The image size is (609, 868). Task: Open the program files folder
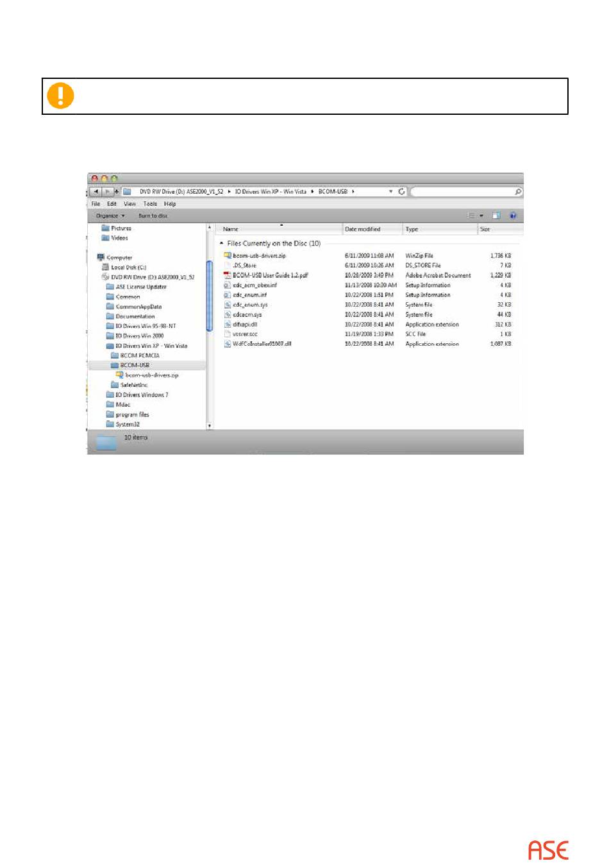132,415
